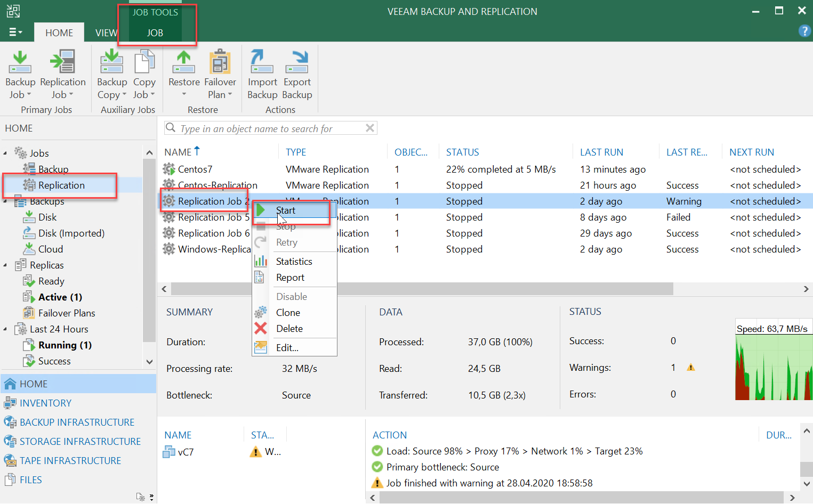Select Disk (Imported) in the tree
This screenshot has width=813, height=504.
point(71,233)
